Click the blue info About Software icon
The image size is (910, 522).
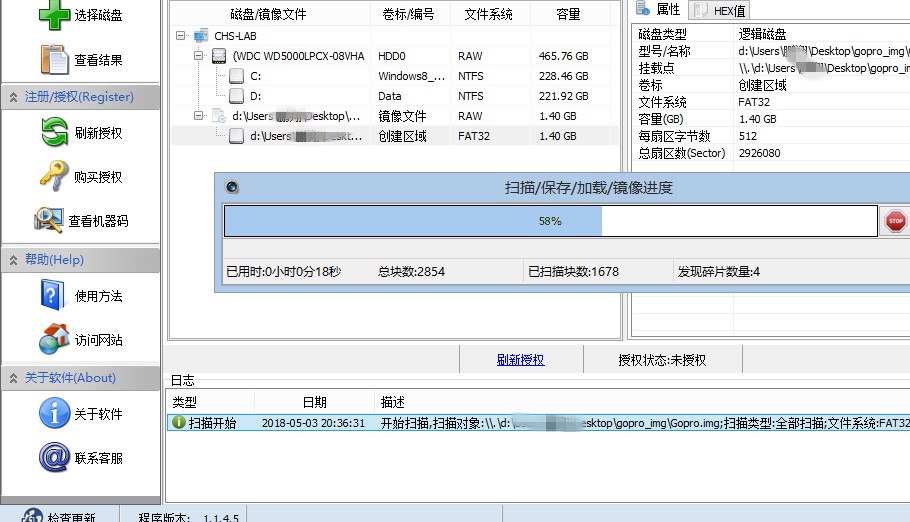[x=54, y=413]
